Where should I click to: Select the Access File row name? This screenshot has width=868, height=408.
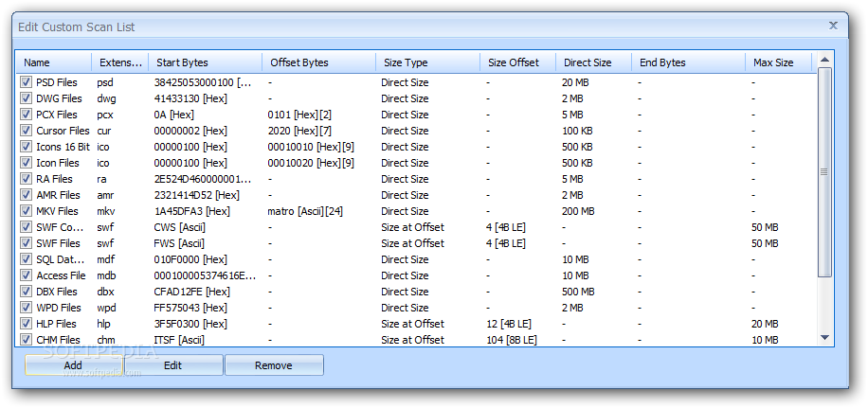[61, 275]
